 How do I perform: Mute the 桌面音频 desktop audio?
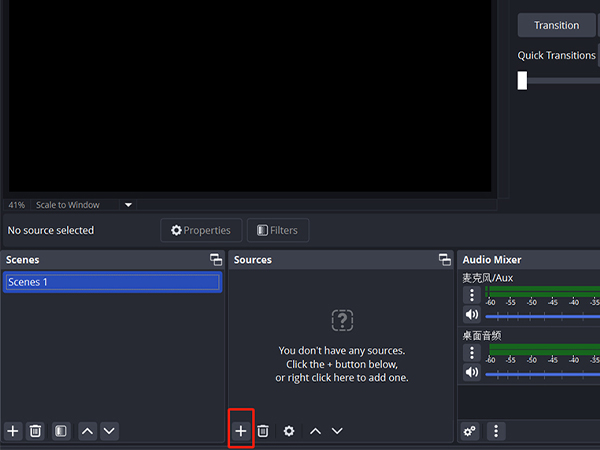pos(472,372)
